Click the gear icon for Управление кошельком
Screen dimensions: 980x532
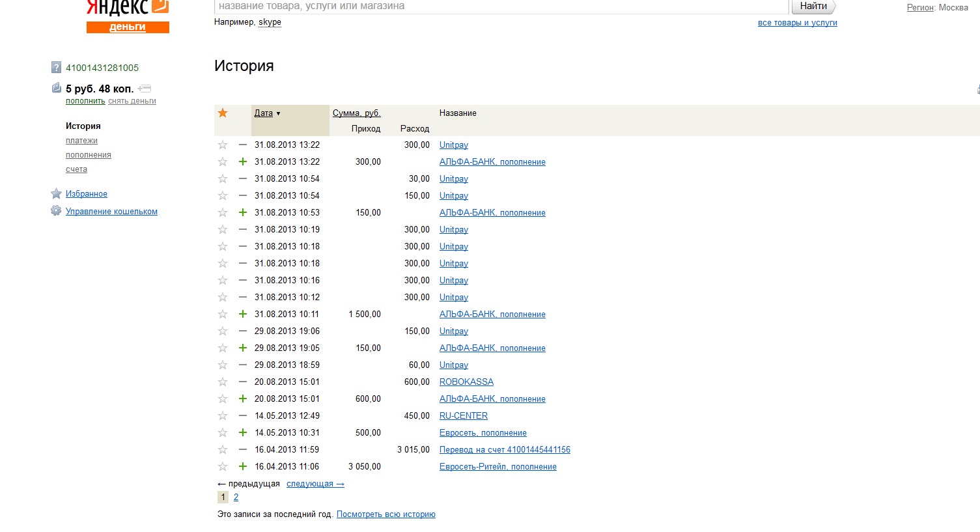(x=56, y=211)
